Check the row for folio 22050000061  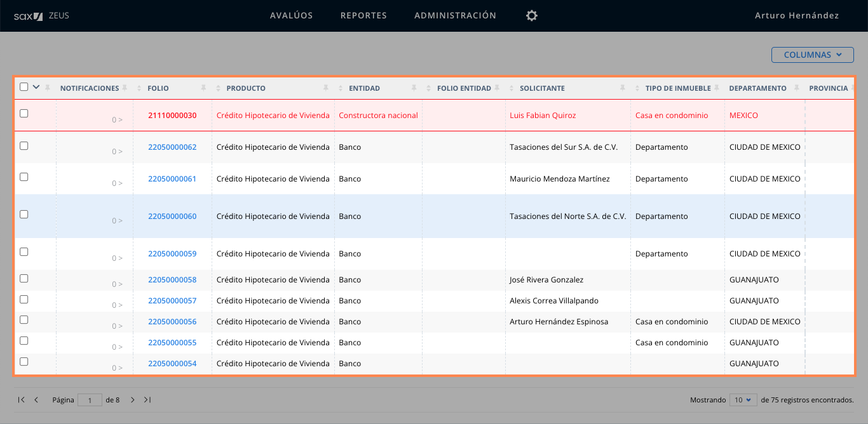tap(24, 177)
